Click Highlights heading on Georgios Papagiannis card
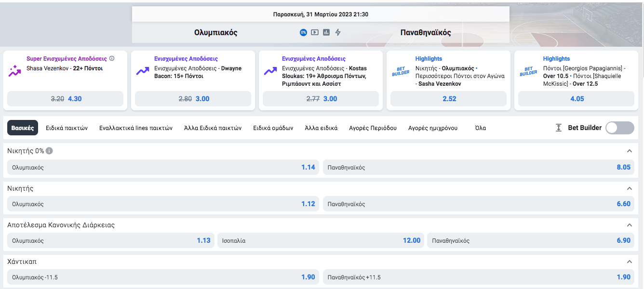The width and height of the screenshot is (644, 289). [556, 59]
